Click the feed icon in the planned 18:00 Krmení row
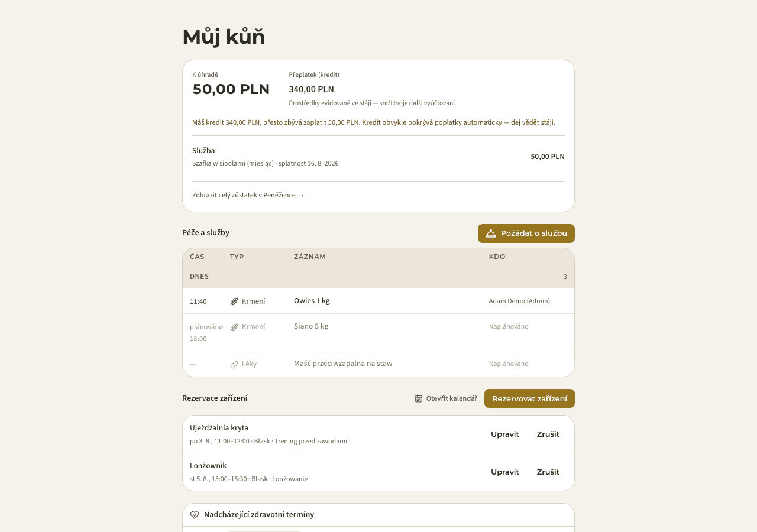 pos(234,327)
